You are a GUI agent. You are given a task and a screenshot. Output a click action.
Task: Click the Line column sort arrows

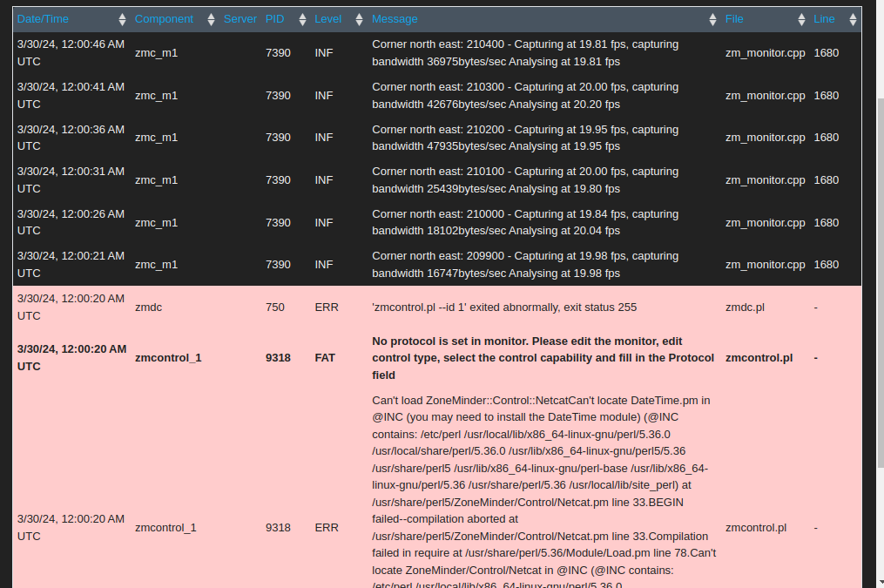coord(853,20)
